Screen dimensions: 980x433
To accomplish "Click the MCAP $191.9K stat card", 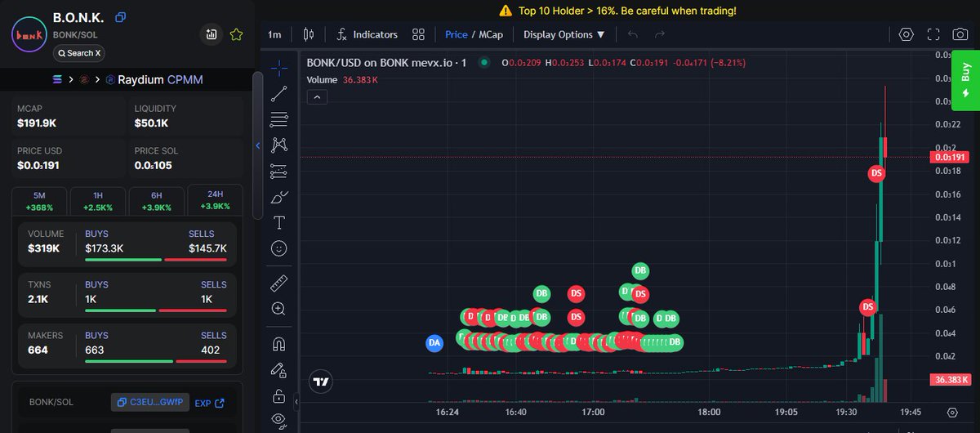I will pos(68,117).
